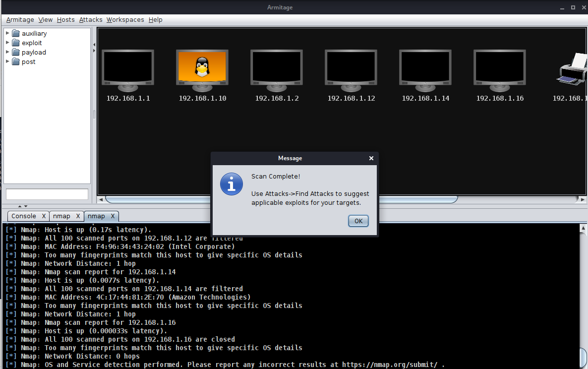This screenshot has width=588, height=369.
Task: Click the down arrow on the horizontal divider
Action: pyautogui.click(x=25, y=206)
